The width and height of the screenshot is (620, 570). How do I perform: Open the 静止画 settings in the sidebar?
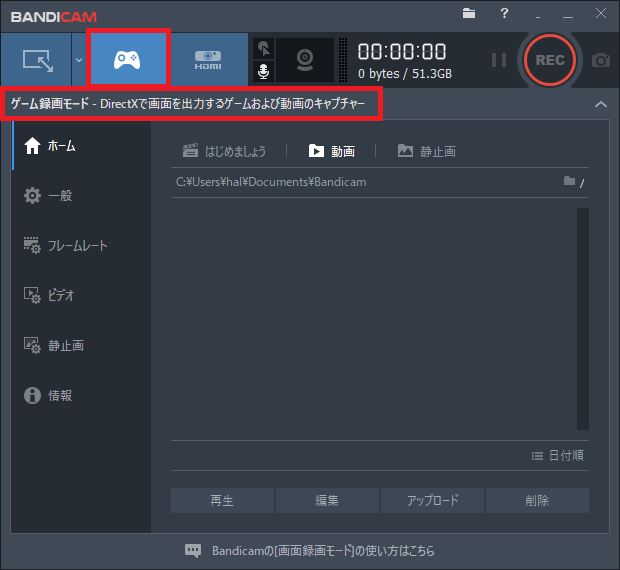81,345
